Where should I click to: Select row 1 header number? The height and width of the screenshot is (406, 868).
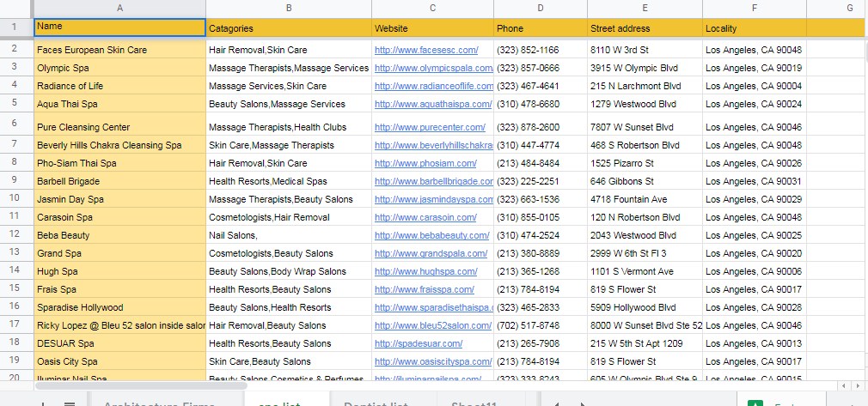(x=15, y=27)
